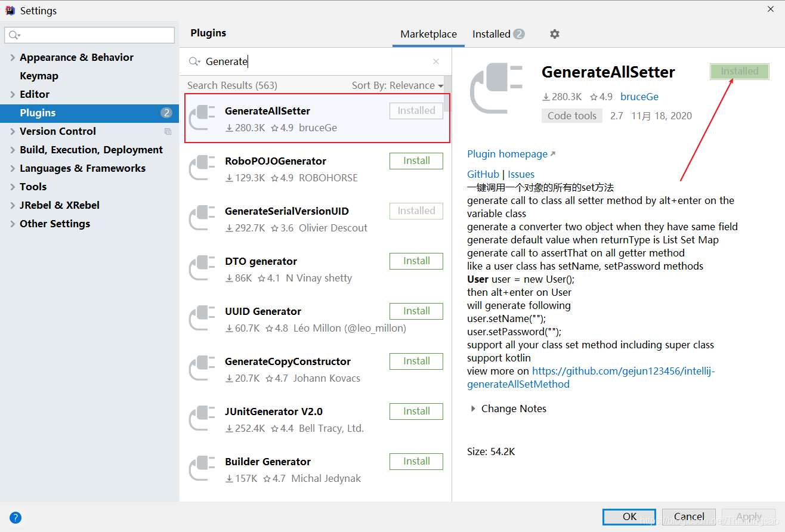Image resolution: width=785 pixels, height=532 pixels.
Task: Install the Builder Generator plugin
Action: tap(416, 462)
